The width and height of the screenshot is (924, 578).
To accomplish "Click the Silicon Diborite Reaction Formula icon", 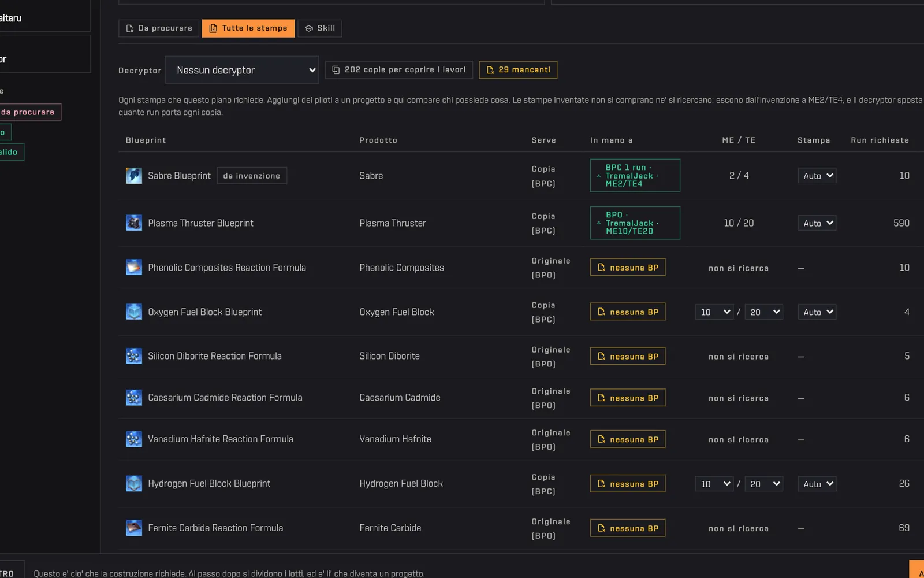I will 134,356.
